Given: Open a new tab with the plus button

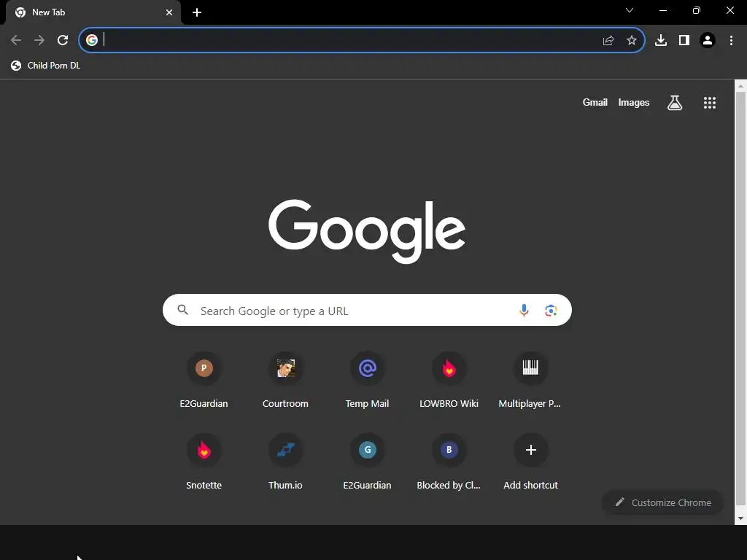Looking at the screenshot, I should (197, 12).
